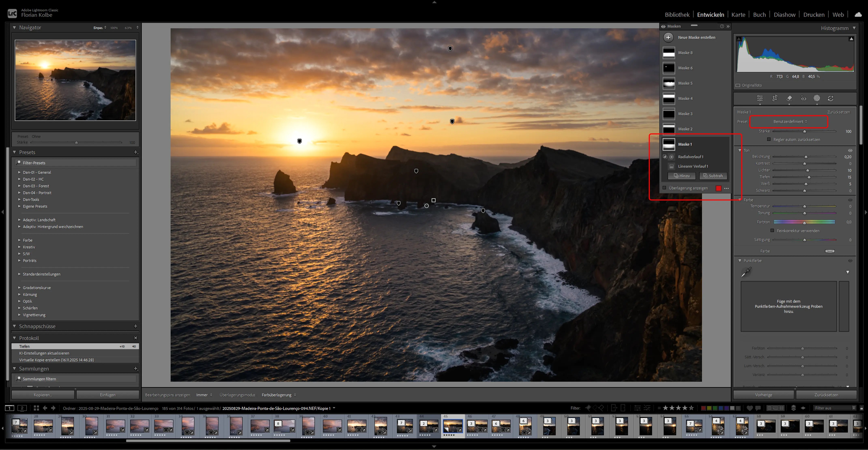
Task: Select the crop and rotate tool
Action: [775, 98]
